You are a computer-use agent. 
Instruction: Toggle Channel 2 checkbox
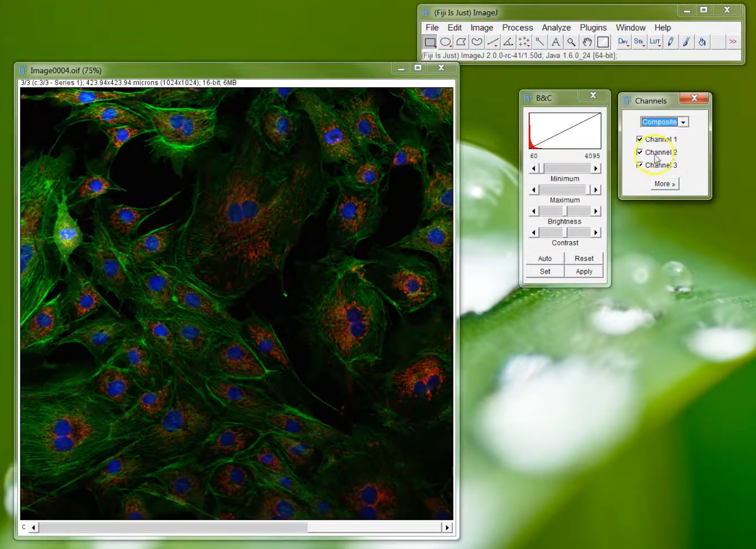(x=640, y=152)
